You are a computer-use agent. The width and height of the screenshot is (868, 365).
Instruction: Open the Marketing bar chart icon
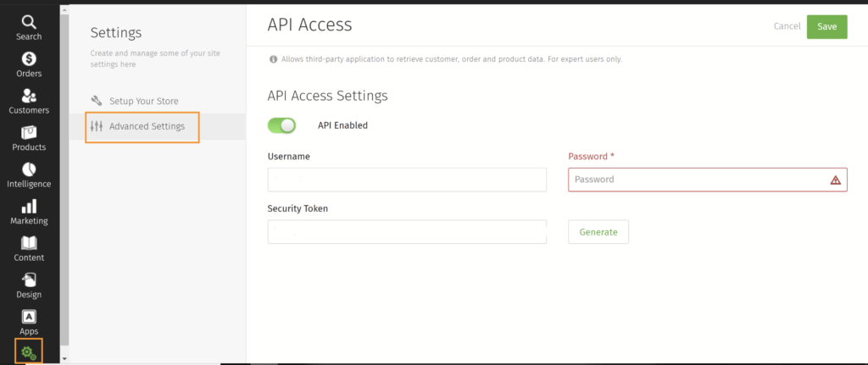(29, 206)
